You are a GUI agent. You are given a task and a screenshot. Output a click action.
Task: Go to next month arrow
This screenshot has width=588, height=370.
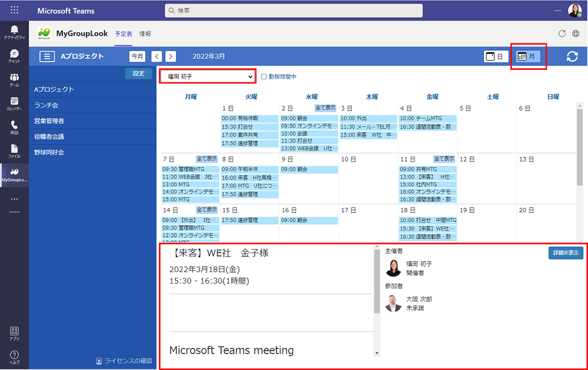(x=171, y=56)
